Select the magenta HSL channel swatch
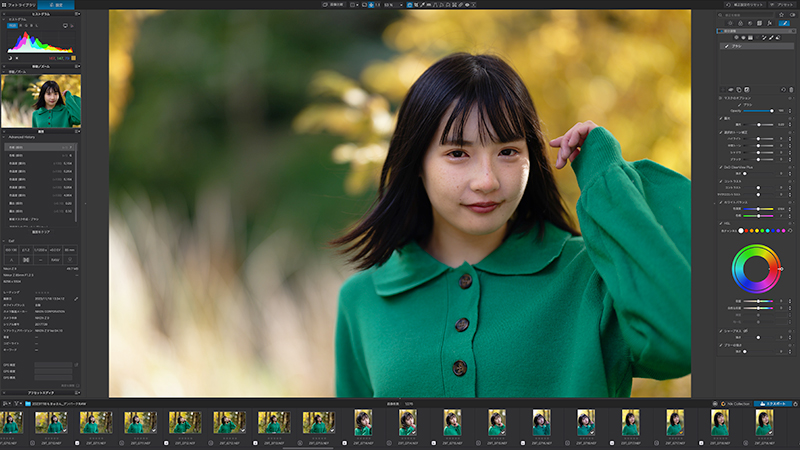This screenshot has width=800, height=450. point(784,231)
